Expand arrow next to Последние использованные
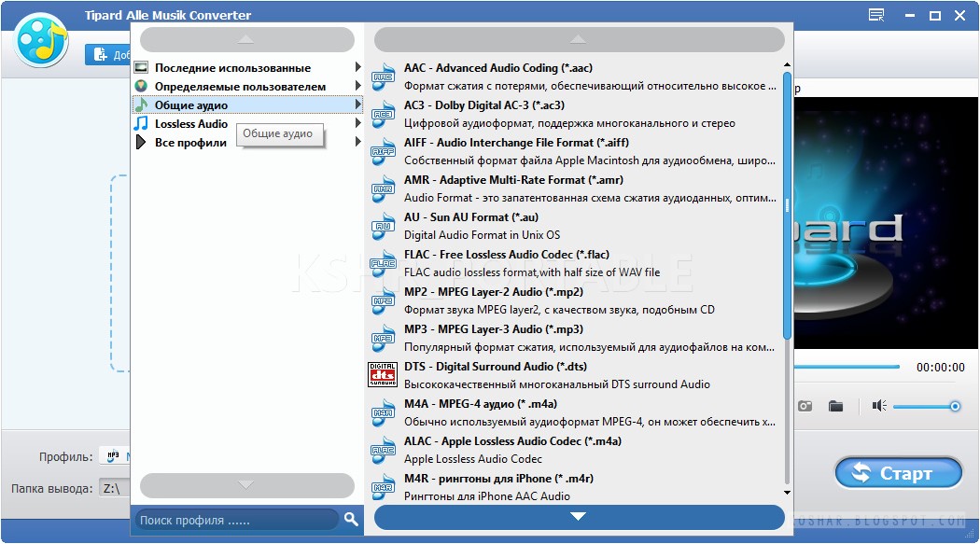 click(357, 67)
